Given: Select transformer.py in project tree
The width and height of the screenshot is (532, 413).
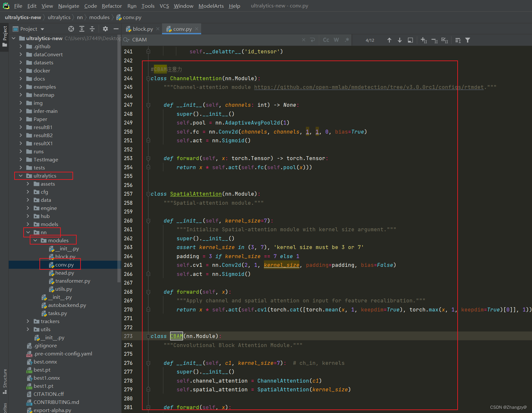Looking at the screenshot, I should [72, 281].
